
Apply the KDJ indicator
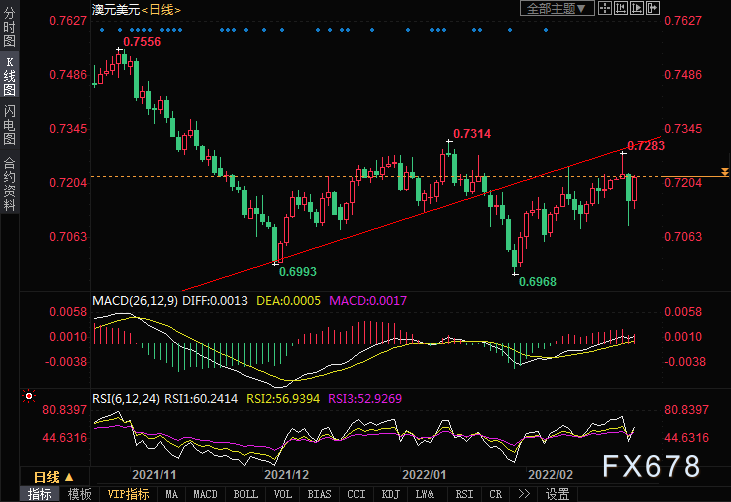390,494
